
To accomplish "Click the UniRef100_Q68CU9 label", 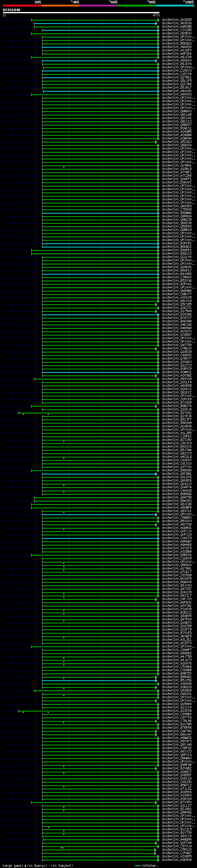I will pos(177,223).
